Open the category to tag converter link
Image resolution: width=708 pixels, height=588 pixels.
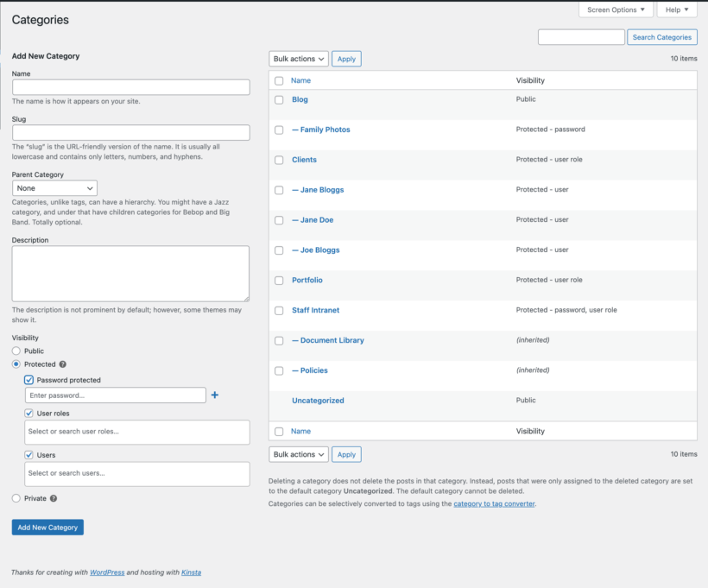pos(495,503)
